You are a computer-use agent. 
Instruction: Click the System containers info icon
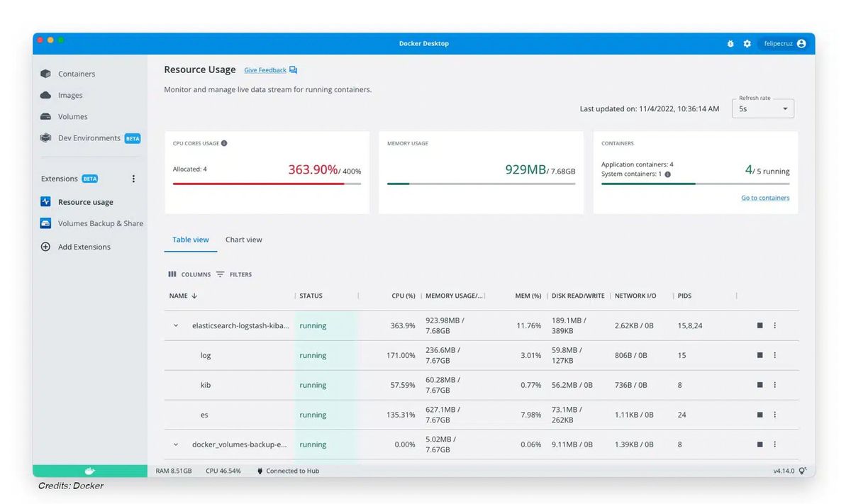pyautogui.click(x=667, y=174)
